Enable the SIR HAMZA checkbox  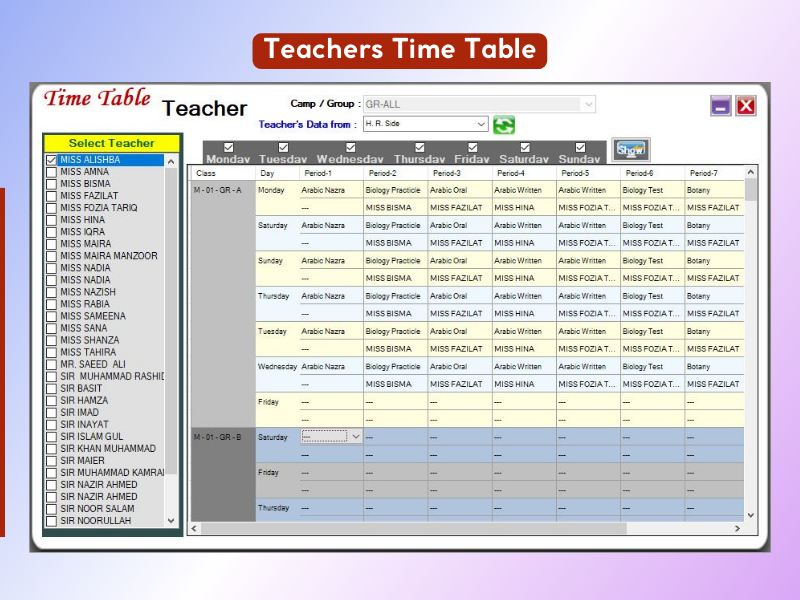pyautogui.click(x=52, y=400)
